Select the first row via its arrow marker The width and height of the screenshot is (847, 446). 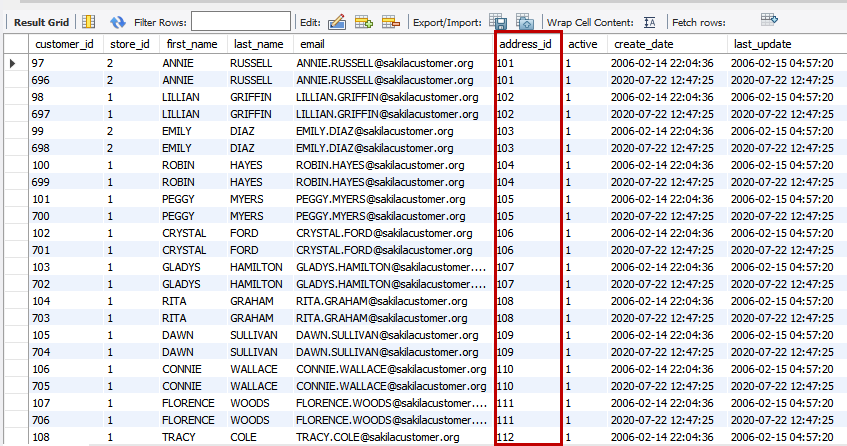click(x=13, y=63)
